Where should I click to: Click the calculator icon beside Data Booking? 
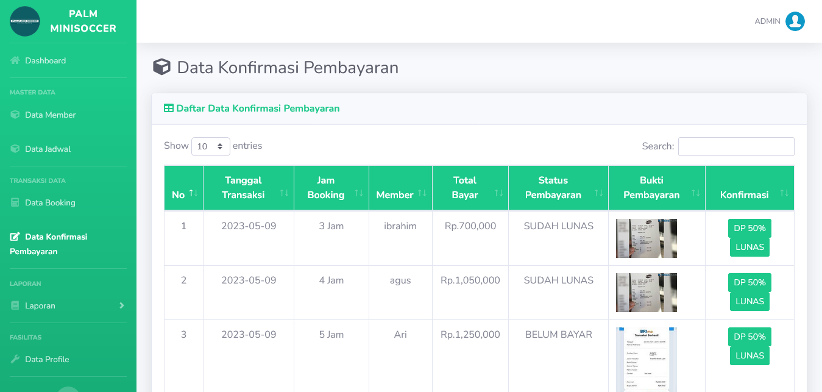[x=15, y=203]
